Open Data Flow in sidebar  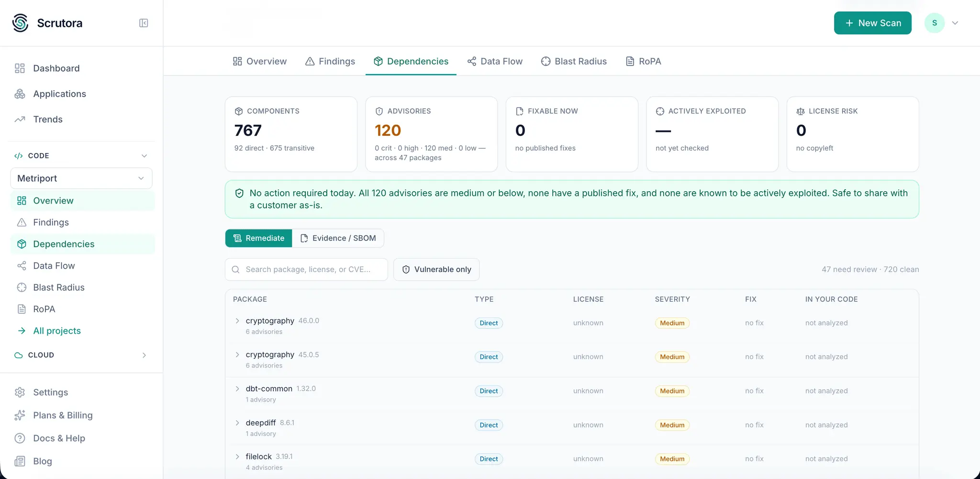(82, 266)
